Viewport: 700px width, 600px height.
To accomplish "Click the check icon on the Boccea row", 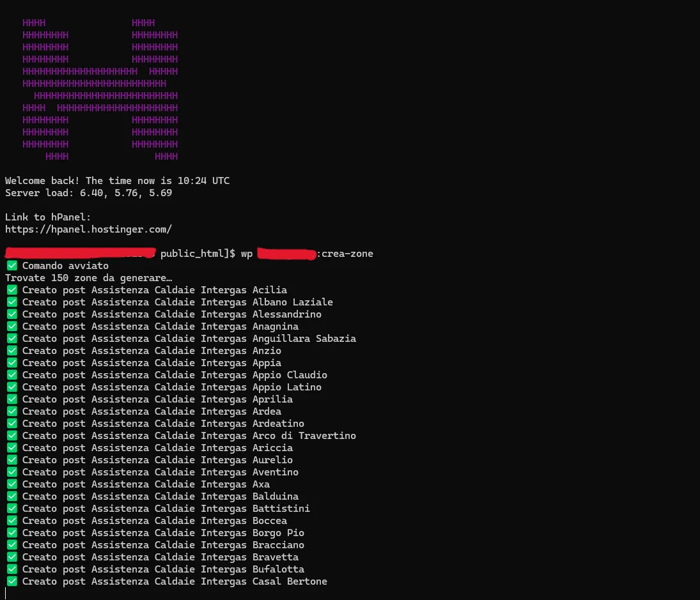I will pos(12,521).
